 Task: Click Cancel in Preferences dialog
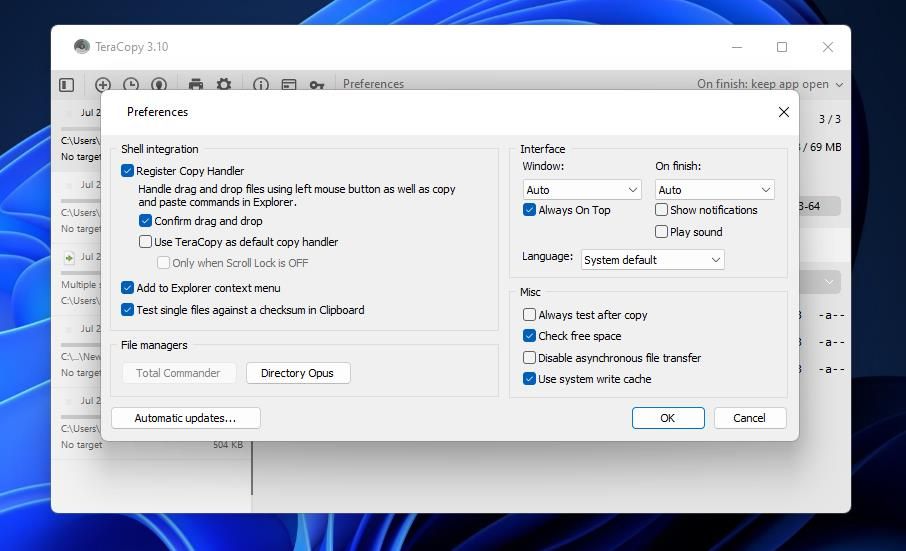pyautogui.click(x=749, y=418)
